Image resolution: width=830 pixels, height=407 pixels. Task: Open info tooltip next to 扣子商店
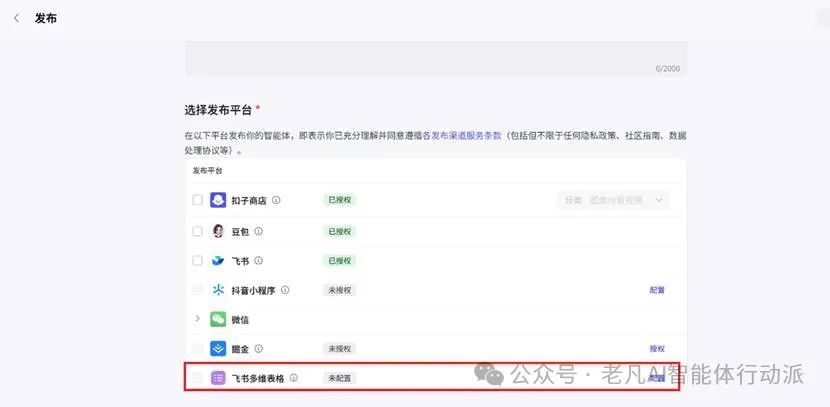click(276, 200)
